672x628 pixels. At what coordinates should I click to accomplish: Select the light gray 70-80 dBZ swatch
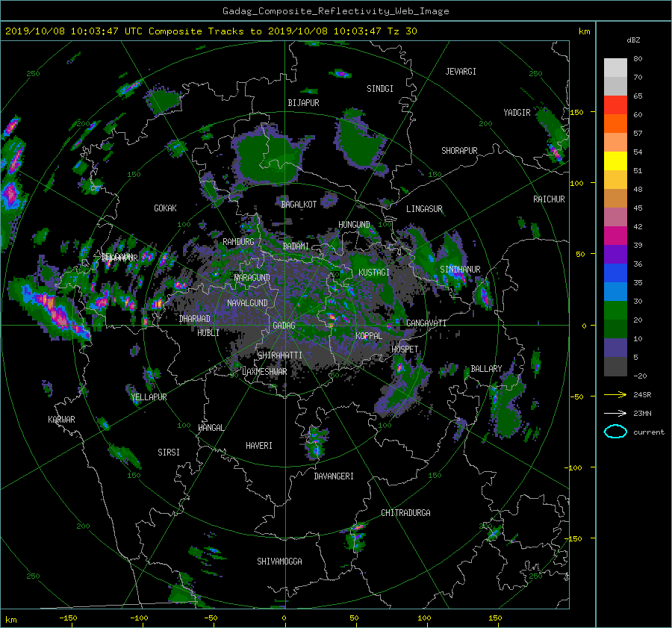[x=615, y=68]
